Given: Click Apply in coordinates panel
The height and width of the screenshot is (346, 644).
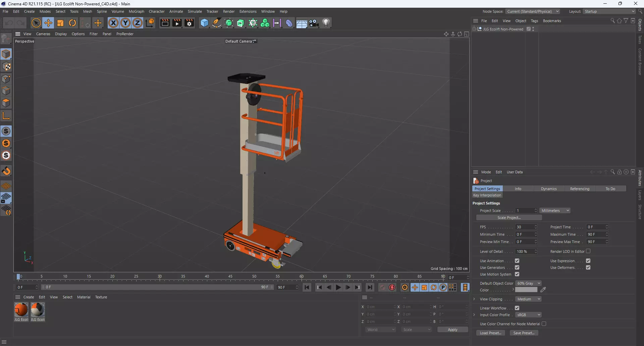Looking at the screenshot, I should (452, 330).
